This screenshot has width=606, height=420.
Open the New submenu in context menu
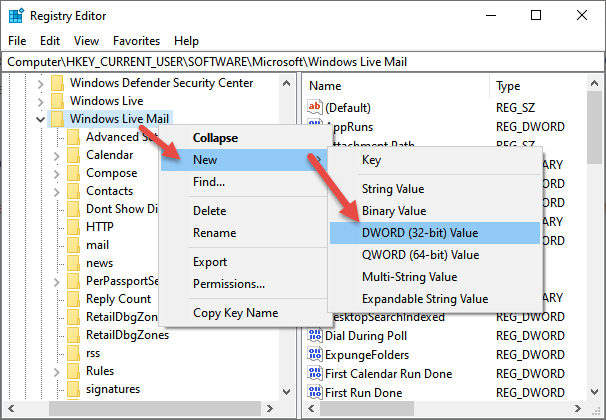(x=245, y=160)
